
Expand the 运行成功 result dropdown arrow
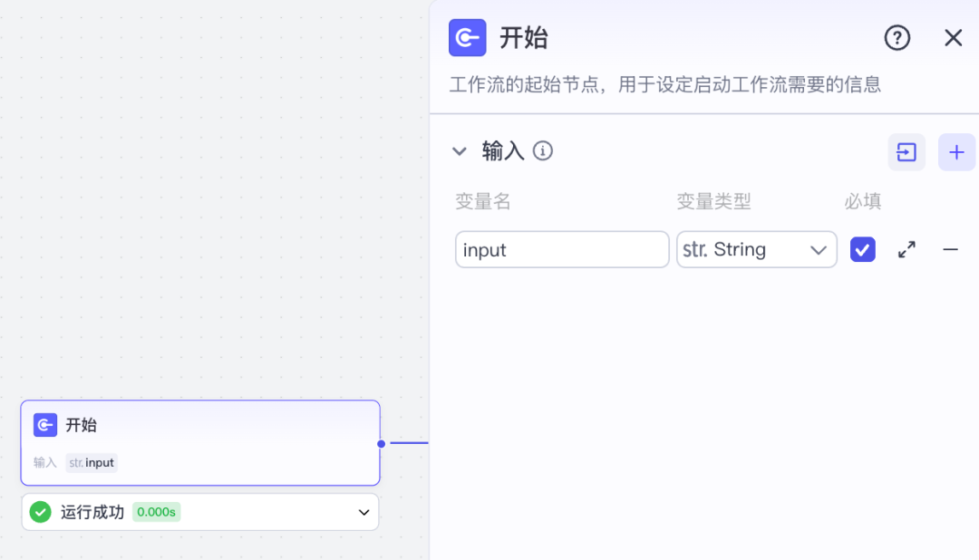pos(363,513)
